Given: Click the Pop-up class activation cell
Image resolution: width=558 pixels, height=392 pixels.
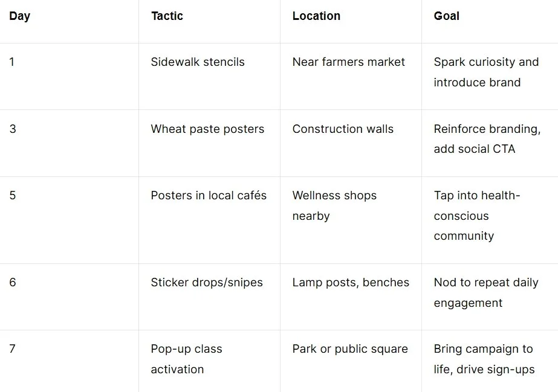Looking at the screenshot, I should tap(186, 359).
